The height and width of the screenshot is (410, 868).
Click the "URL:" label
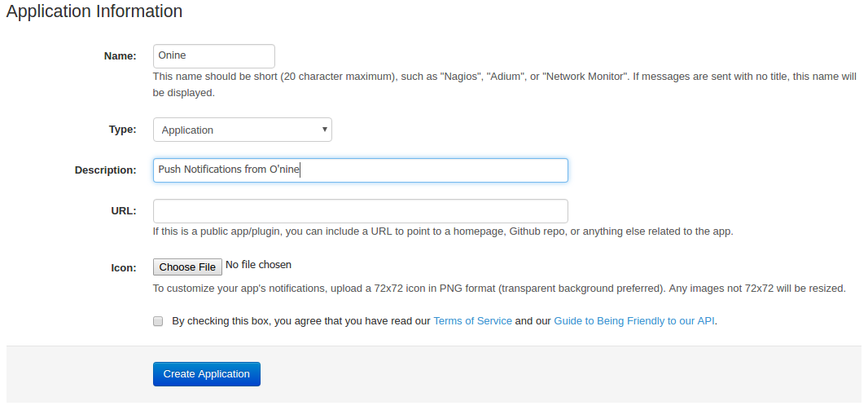click(x=123, y=211)
